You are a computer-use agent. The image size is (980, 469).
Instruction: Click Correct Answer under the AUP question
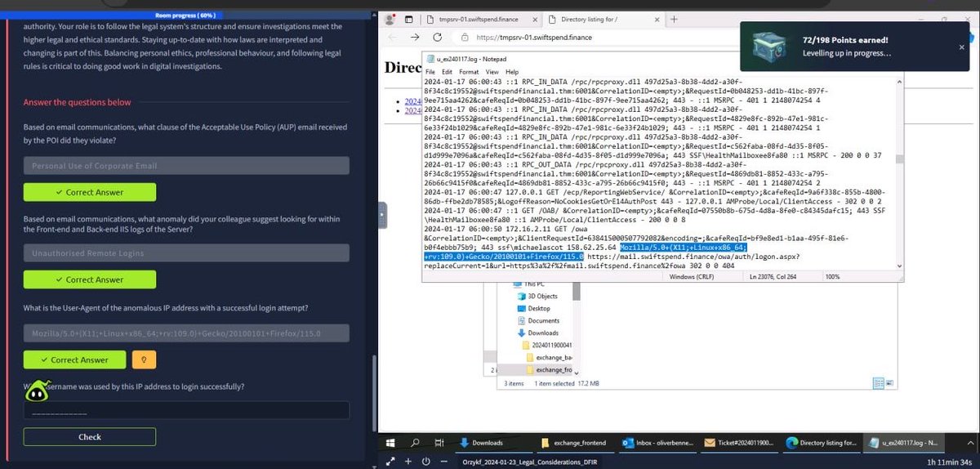click(90, 192)
